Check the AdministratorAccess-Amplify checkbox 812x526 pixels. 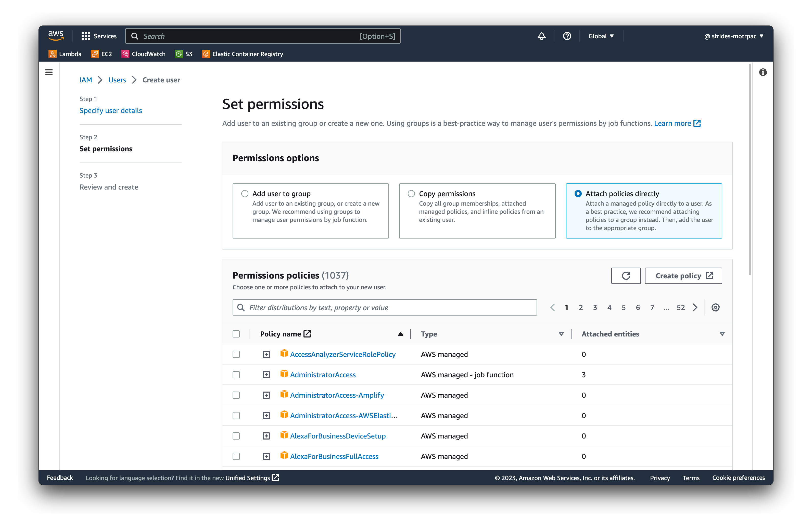236,395
